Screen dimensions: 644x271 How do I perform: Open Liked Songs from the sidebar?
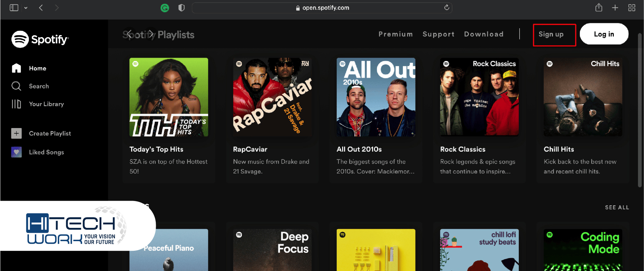(x=46, y=152)
